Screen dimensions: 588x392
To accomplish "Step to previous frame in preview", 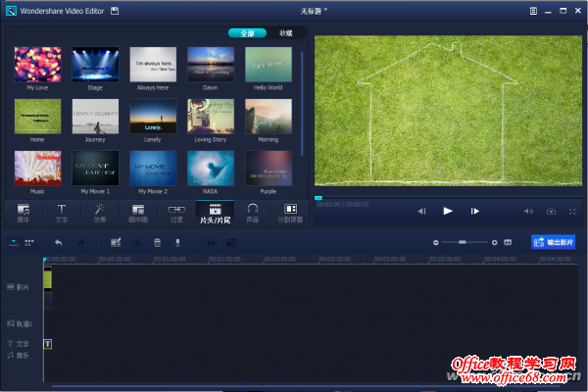I will click(421, 212).
